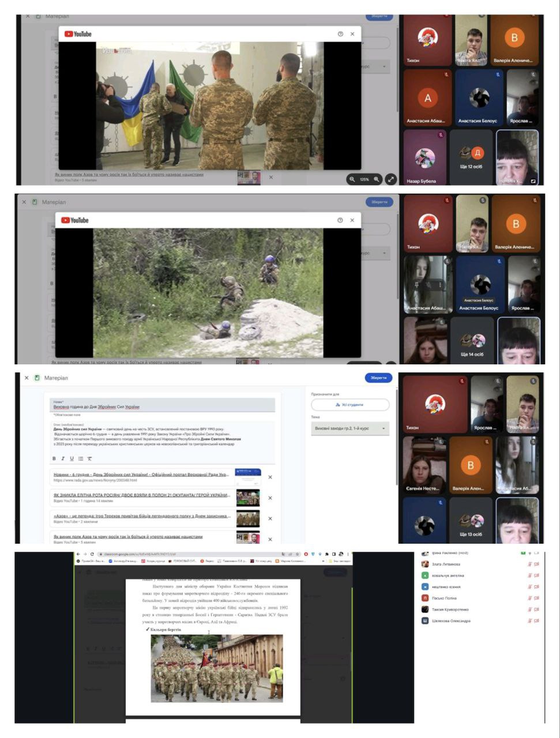Pin Анастасія Абаш's video tile

point(416,285)
